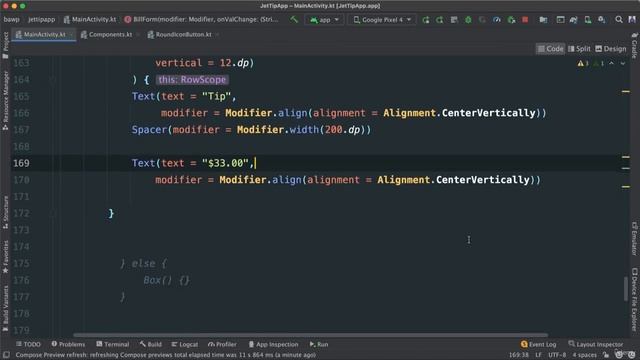The width and height of the screenshot is (640, 360).
Task: Open the Structure tool window
Action: 5,212
